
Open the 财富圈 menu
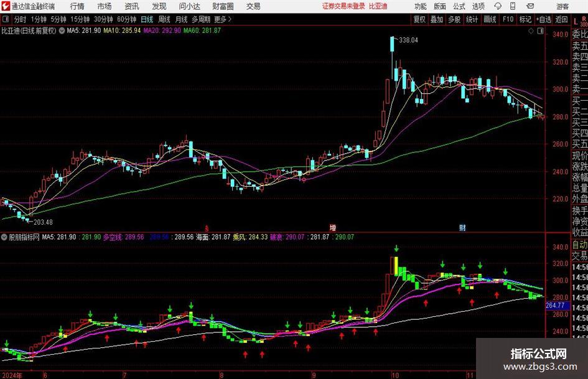coord(223,6)
